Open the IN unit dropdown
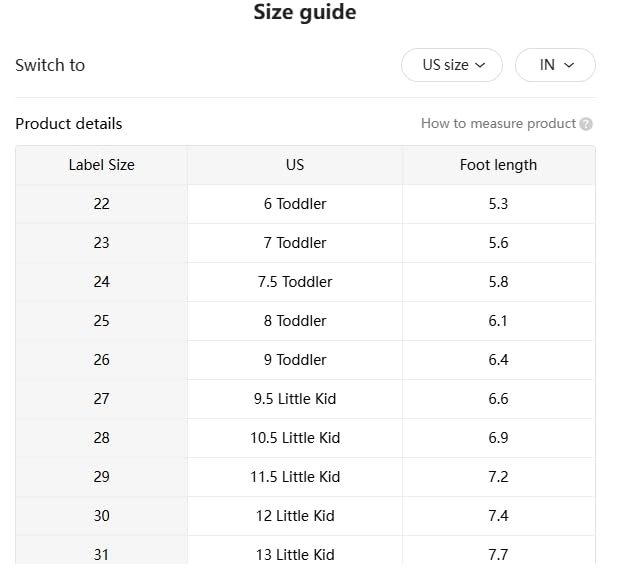Screen dimensions: 618x581 [555, 65]
